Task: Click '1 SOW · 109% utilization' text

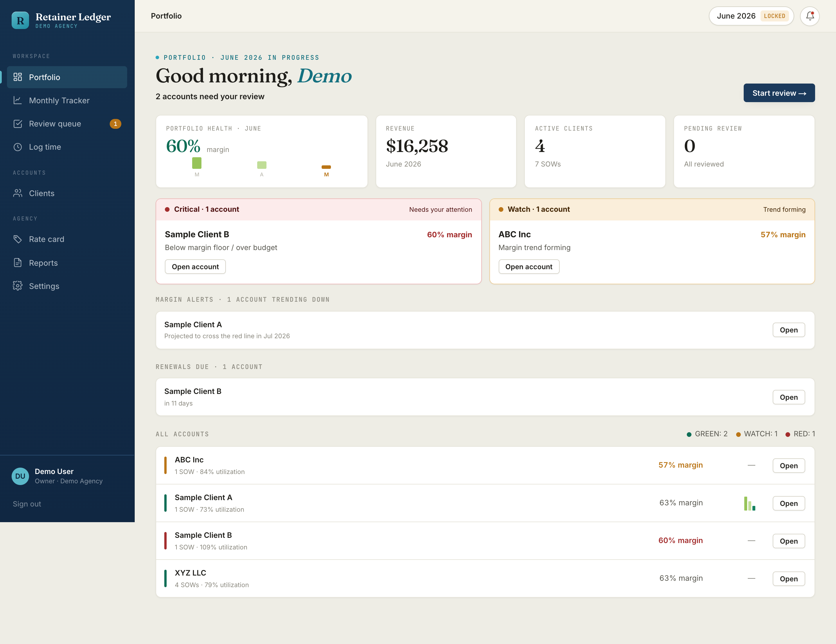Action: 211,547
